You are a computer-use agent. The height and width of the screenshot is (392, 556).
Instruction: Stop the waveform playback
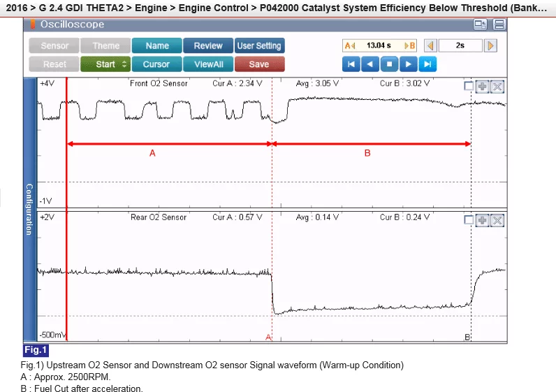[389, 64]
